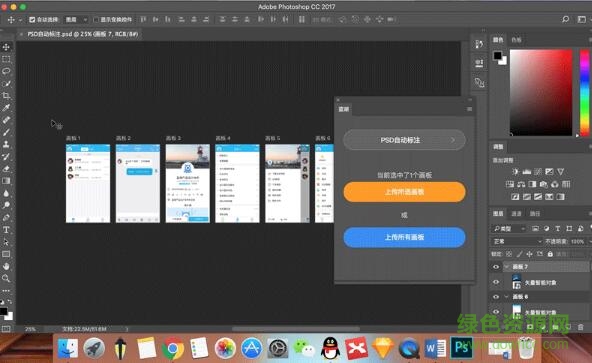
Task: Open the workspace switcher icon
Action: pos(582,19)
